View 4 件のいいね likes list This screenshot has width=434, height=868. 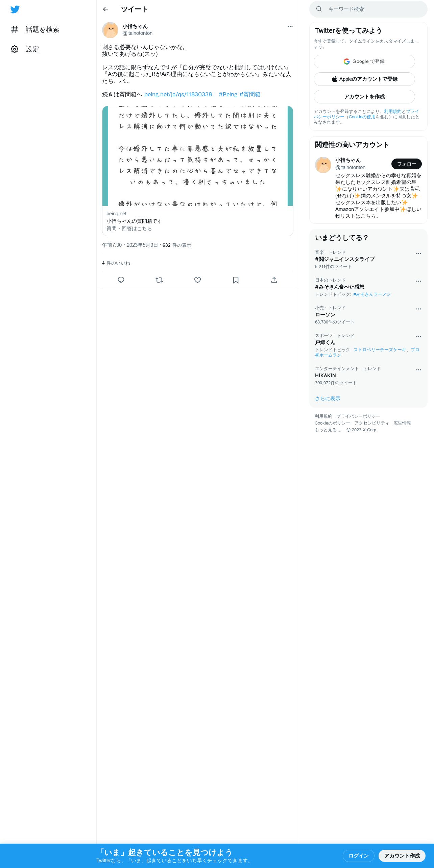tap(116, 263)
